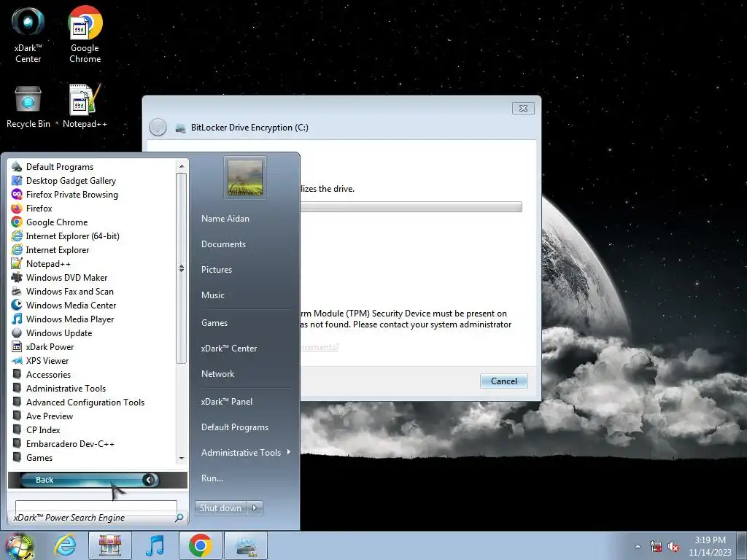The image size is (747, 560).
Task: Click BitLocker back arrow button
Action: tap(158, 127)
